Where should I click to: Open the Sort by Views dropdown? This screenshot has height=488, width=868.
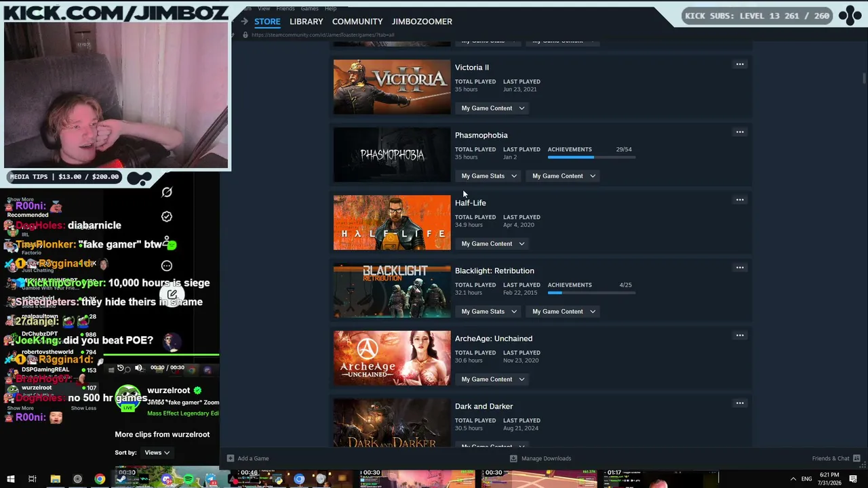point(157,453)
